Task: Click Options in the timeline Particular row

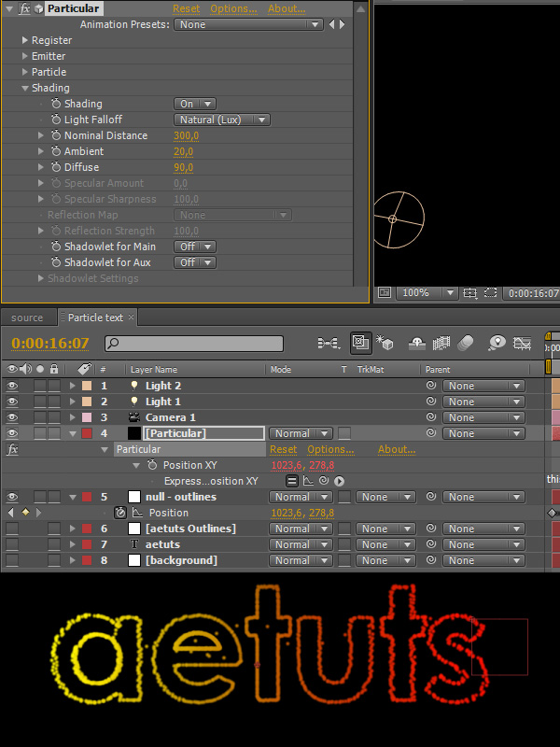Action: (x=330, y=449)
